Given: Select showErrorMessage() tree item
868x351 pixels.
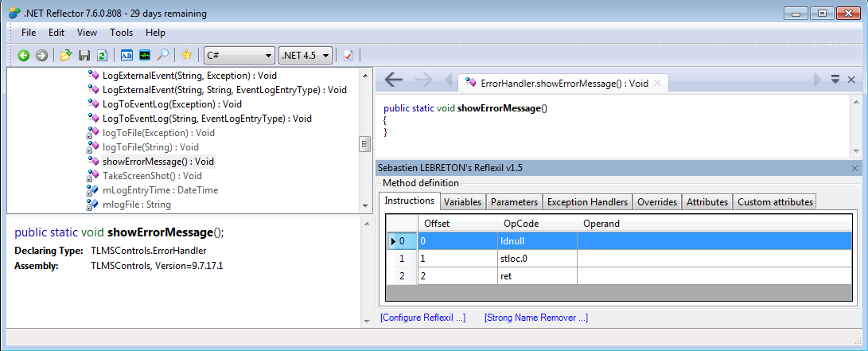Looking at the screenshot, I should pyautogui.click(x=158, y=162).
